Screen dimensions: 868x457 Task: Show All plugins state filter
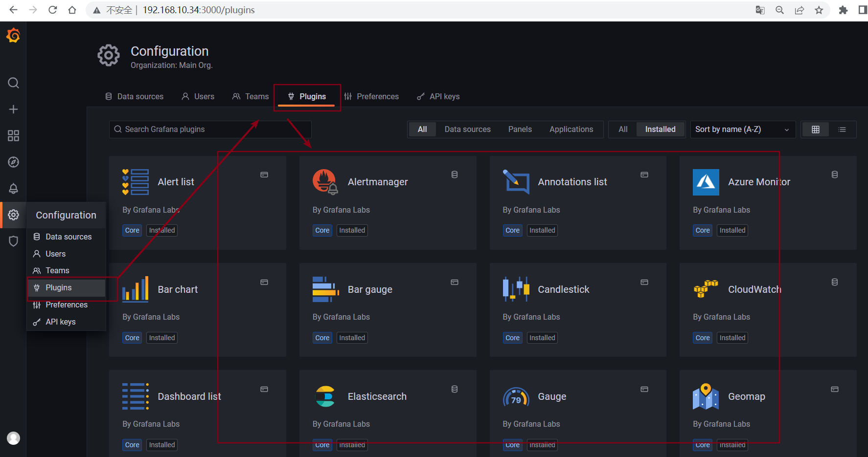tap(623, 130)
